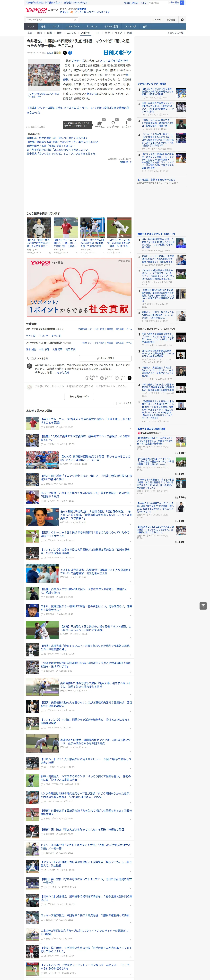Click the マイページ link

pos(157,20)
